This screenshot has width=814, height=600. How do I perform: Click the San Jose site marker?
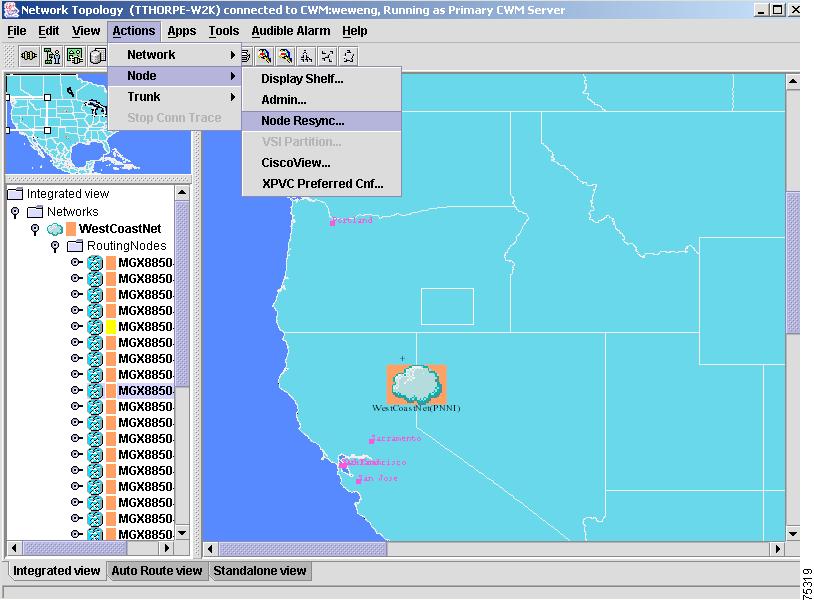(358, 481)
